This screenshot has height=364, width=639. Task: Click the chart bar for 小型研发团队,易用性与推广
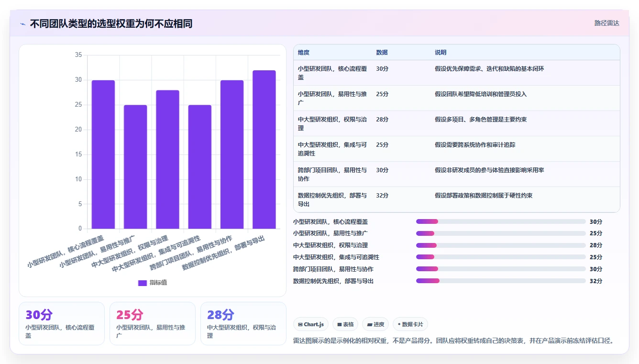click(x=135, y=167)
